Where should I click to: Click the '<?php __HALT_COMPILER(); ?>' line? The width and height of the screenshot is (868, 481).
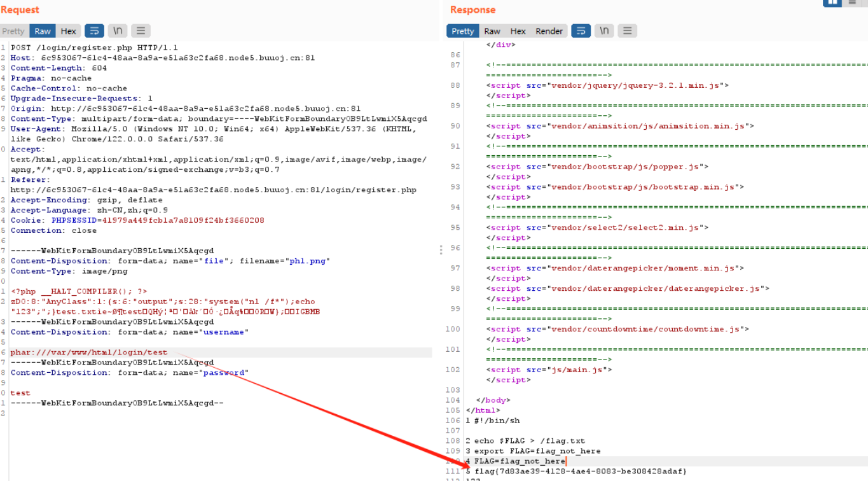tap(79, 291)
